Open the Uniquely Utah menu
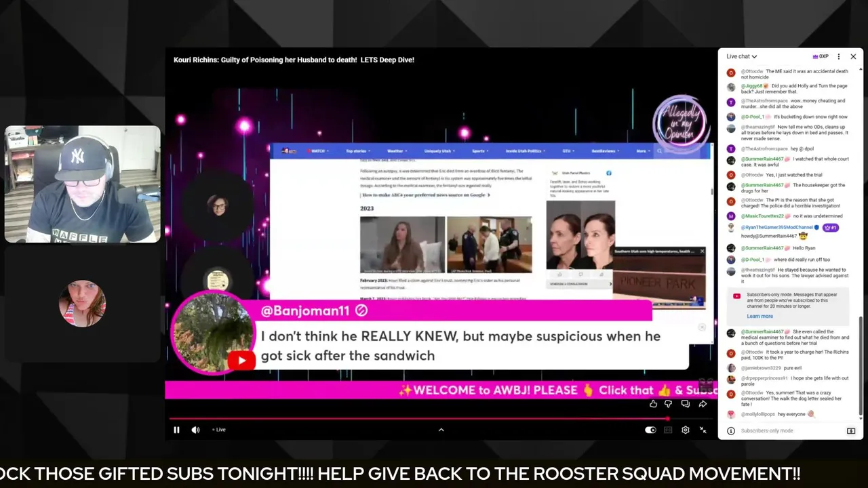The height and width of the screenshot is (488, 868). (439, 151)
